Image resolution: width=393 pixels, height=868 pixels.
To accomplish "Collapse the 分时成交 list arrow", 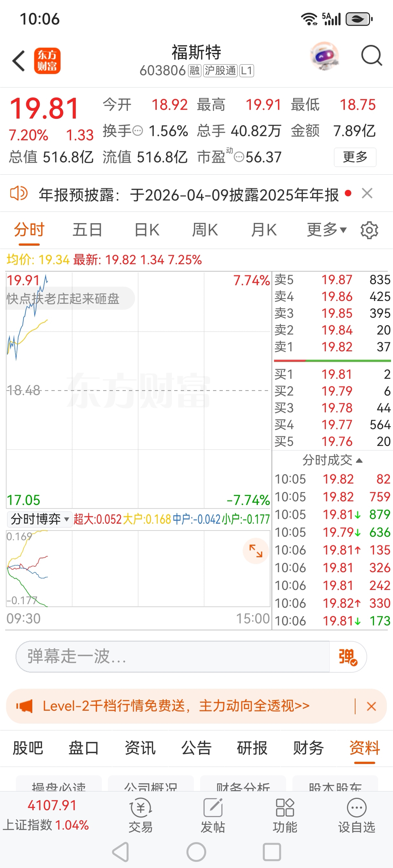I will [359, 460].
